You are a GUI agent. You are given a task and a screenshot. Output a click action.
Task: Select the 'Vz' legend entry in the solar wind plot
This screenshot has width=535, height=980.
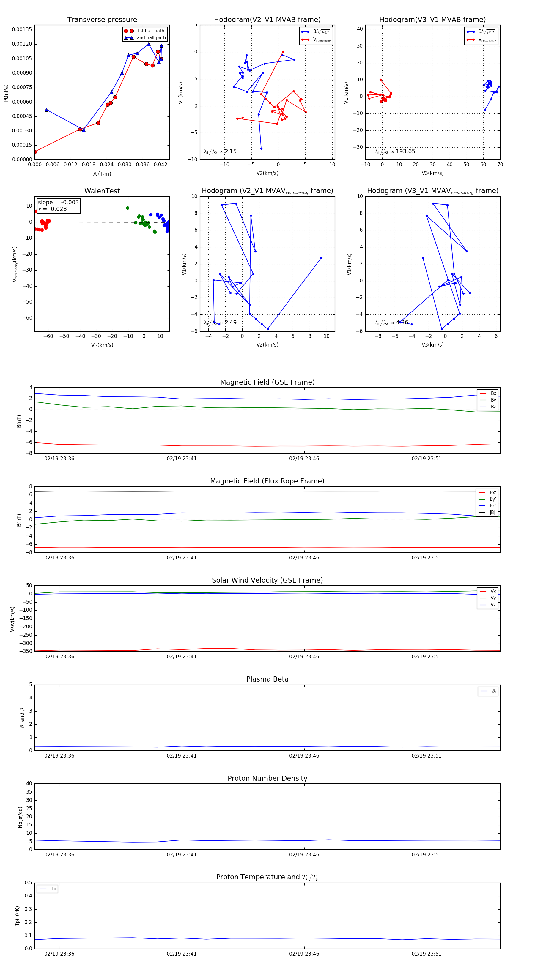(x=488, y=605)
